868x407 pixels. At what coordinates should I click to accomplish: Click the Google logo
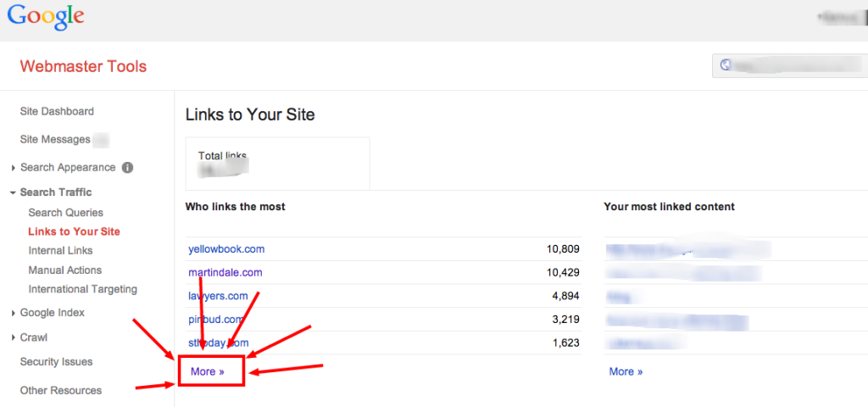(x=46, y=19)
